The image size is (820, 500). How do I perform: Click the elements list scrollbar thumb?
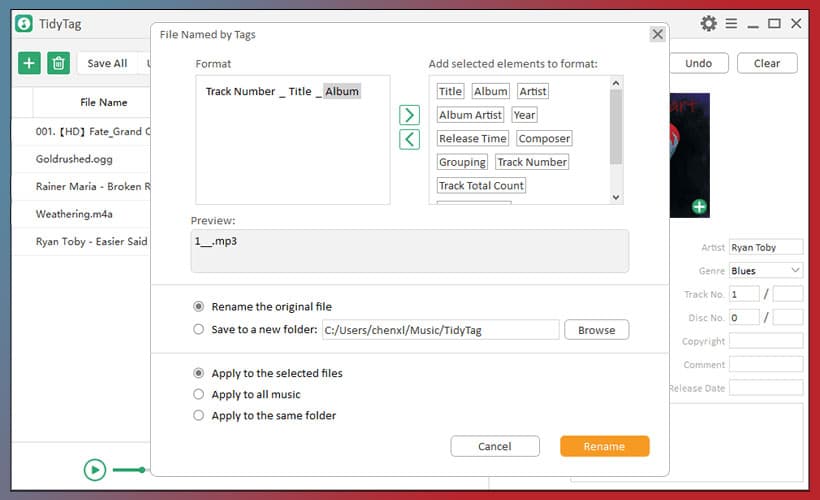coord(616,127)
